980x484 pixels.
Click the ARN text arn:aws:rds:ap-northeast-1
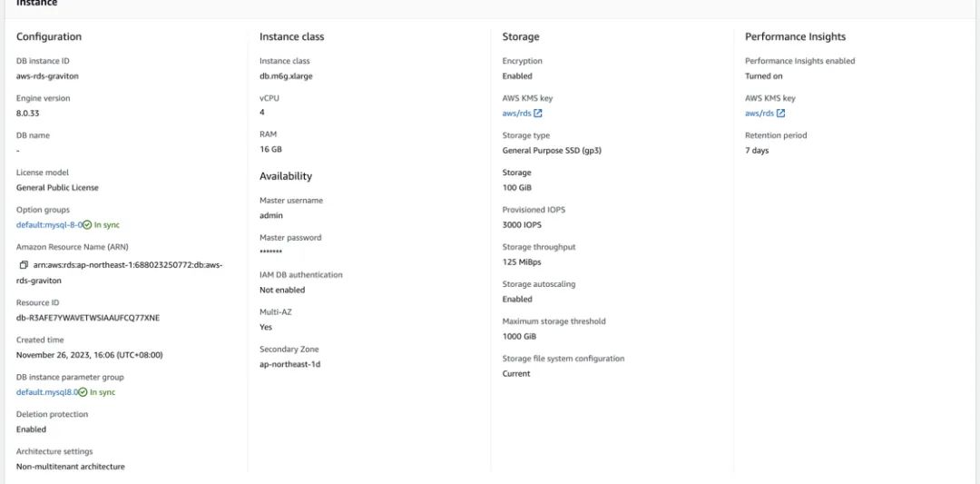point(127,265)
